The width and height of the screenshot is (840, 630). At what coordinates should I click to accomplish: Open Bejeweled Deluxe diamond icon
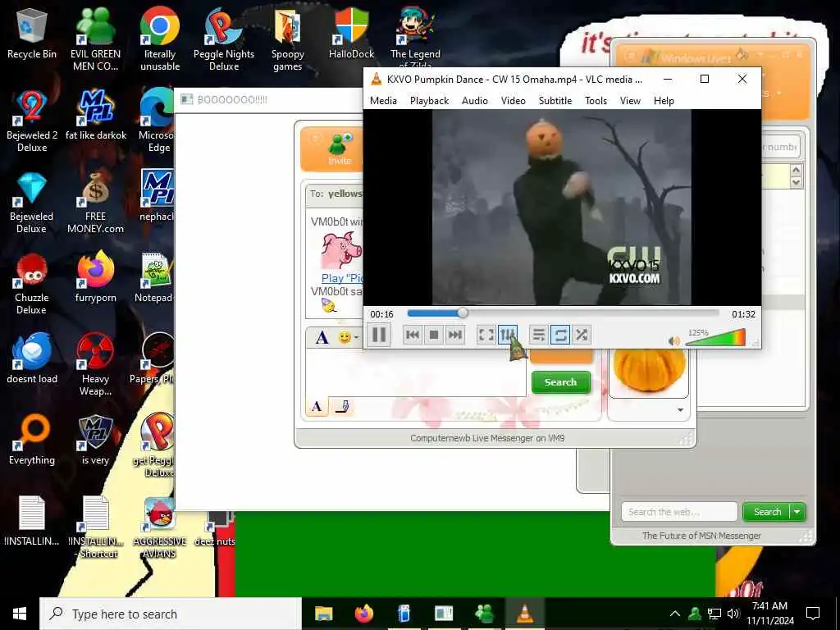click(32, 203)
